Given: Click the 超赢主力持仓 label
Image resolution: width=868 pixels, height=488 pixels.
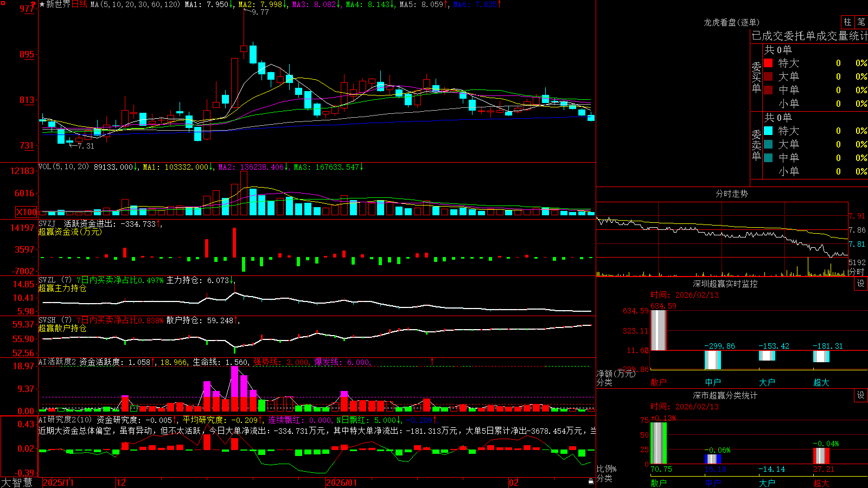Looking at the screenshot, I should (x=62, y=288).
